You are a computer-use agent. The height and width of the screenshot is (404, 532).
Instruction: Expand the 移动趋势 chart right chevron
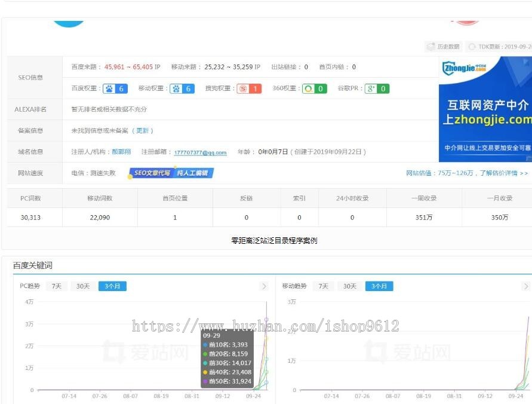526,286
